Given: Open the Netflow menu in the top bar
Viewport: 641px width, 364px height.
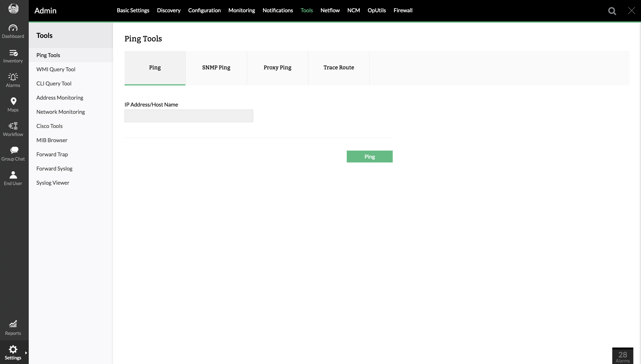Looking at the screenshot, I should tap(330, 11).
